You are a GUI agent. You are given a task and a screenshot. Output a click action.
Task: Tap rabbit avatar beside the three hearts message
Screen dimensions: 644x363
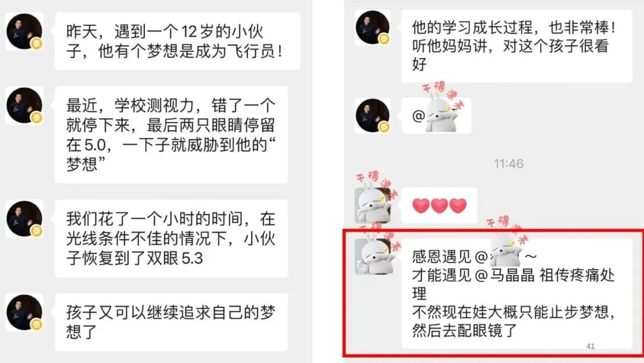click(373, 205)
